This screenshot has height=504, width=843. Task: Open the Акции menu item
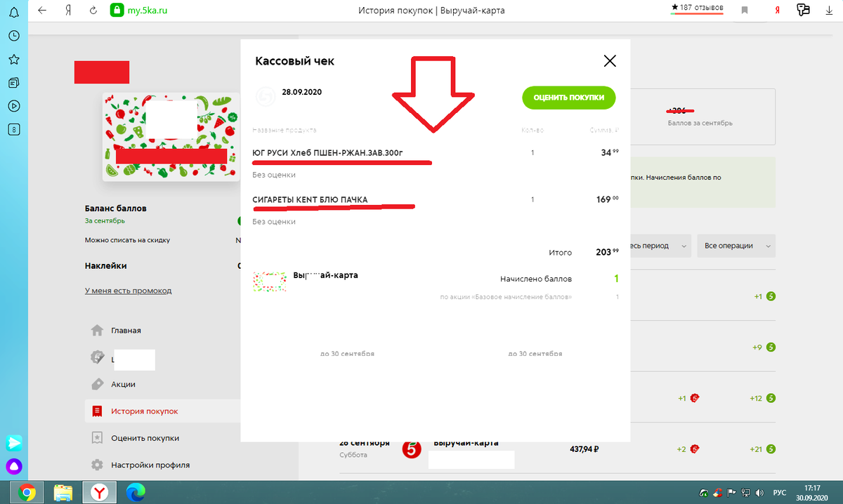point(123,385)
